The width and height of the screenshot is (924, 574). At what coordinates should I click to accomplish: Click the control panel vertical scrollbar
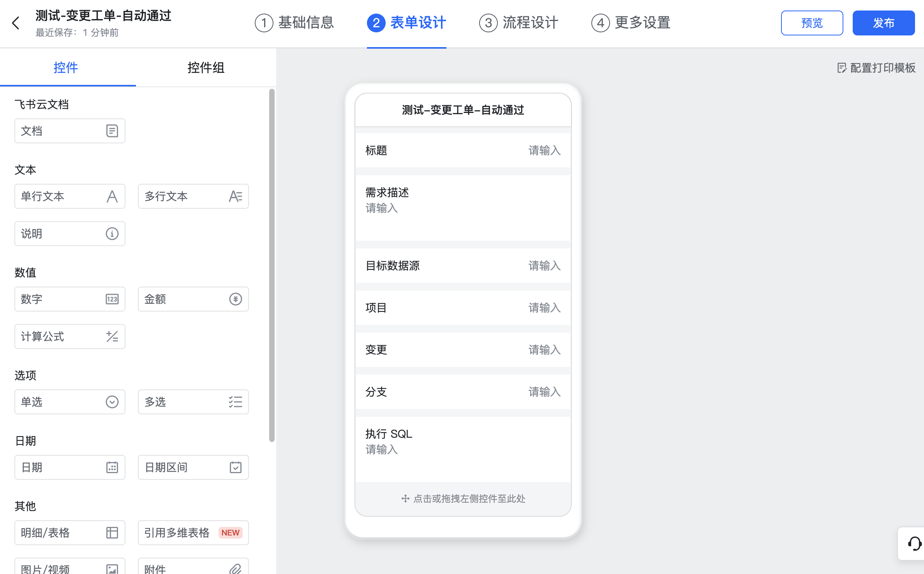tap(272, 265)
